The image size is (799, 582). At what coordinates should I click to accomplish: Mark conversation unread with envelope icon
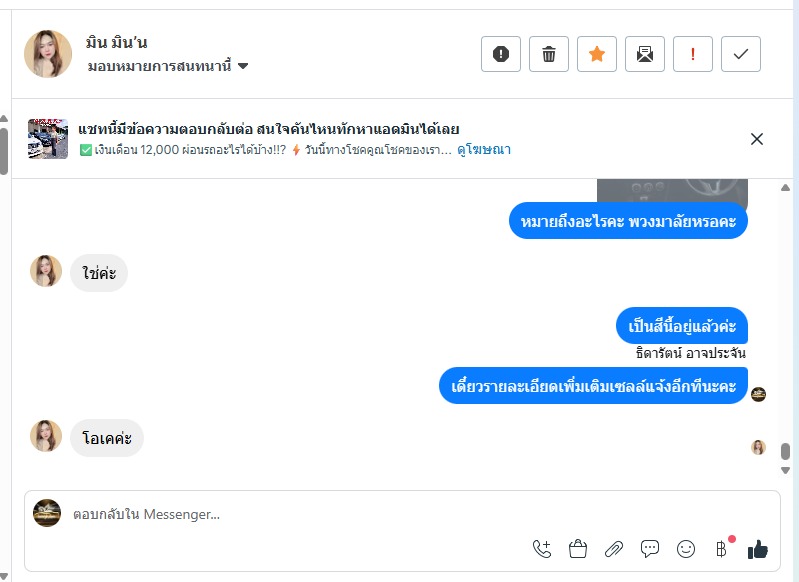click(x=645, y=54)
